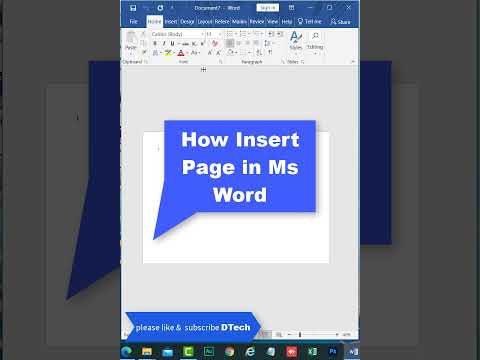
Task: Open Photoshop from taskbar
Action: [333, 351]
